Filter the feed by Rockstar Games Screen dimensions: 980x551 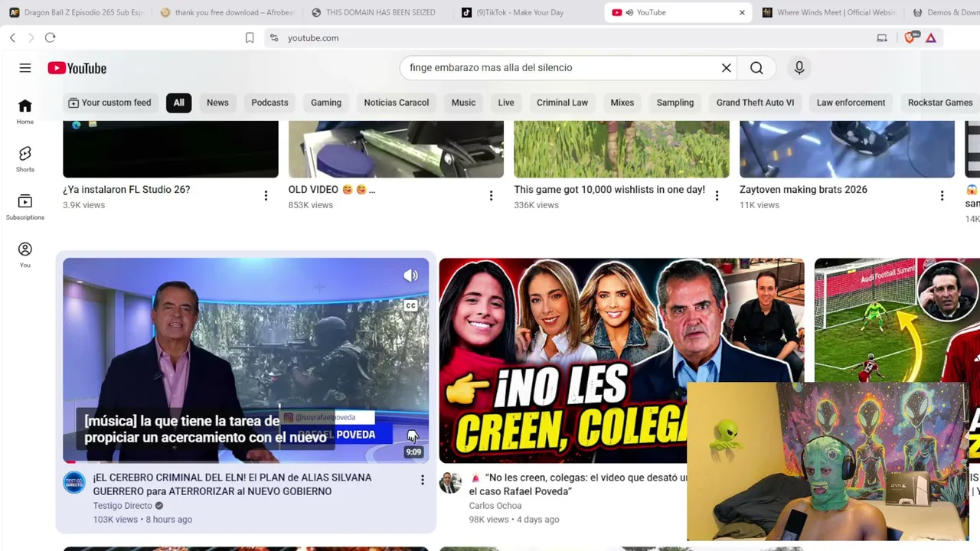(940, 103)
